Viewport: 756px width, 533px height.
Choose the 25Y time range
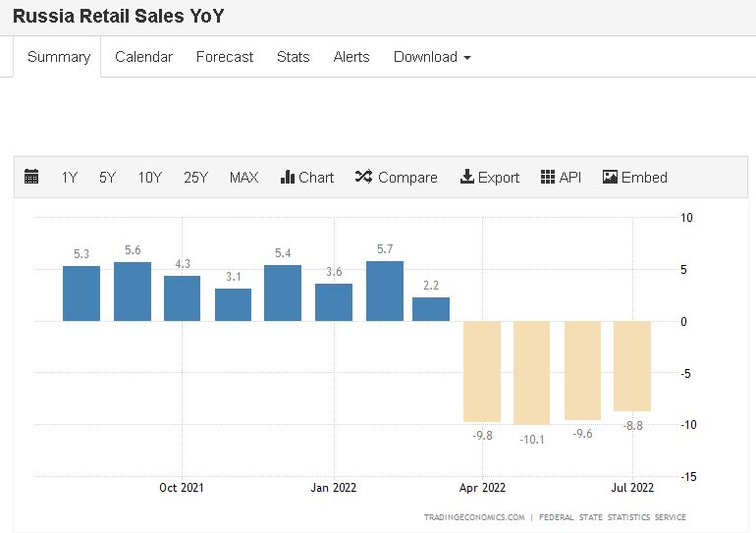coord(195,178)
